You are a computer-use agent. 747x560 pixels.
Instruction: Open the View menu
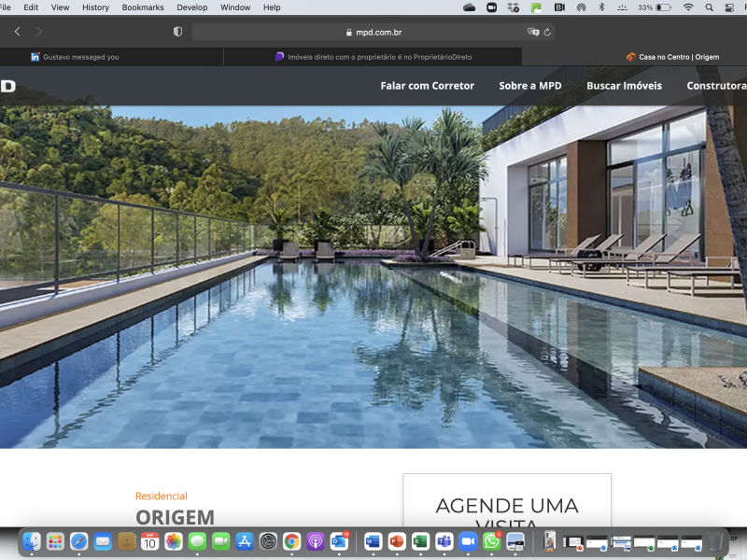point(60,7)
